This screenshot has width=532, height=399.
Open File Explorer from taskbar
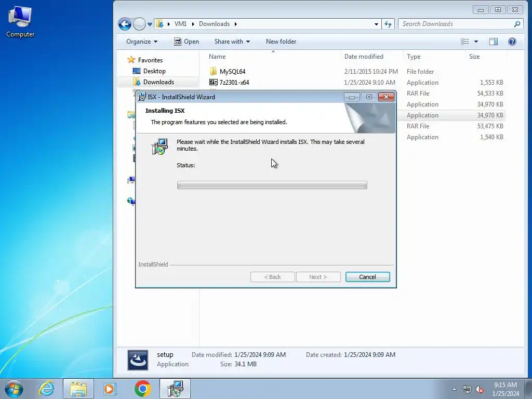pos(78,389)
